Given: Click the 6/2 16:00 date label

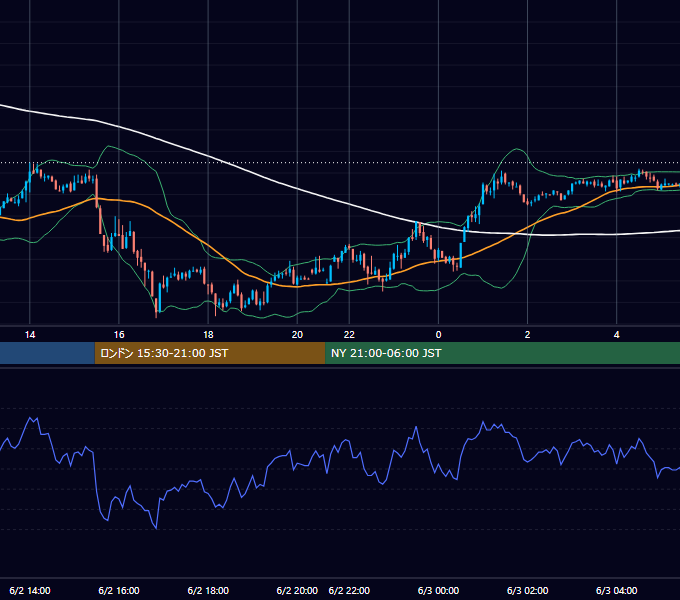Looking at the screenshot, I should (x=119, y=590).
